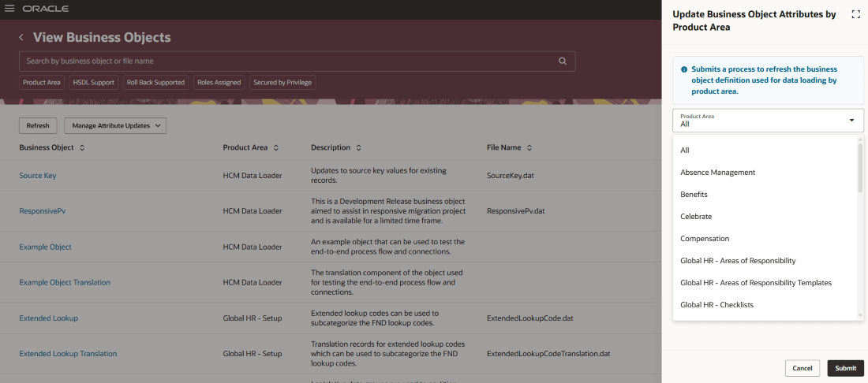This screenshot has height=383, width=868.
Task: Click the Source Key description text
Action: click(x=379, y=176)
